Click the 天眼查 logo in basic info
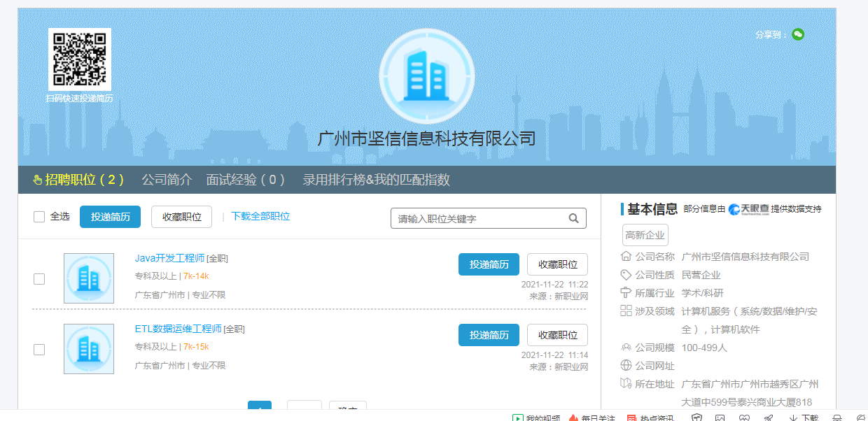868x421 pixels. coord(748,209)
